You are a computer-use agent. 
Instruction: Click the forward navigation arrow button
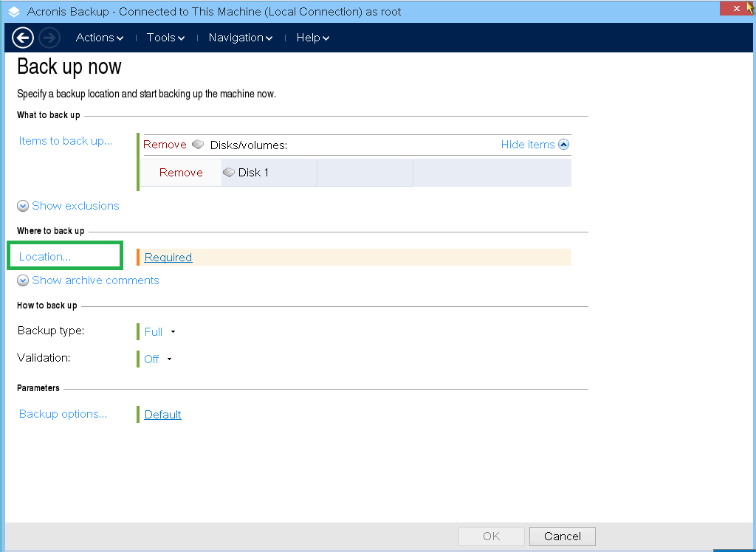pos(49,38)
